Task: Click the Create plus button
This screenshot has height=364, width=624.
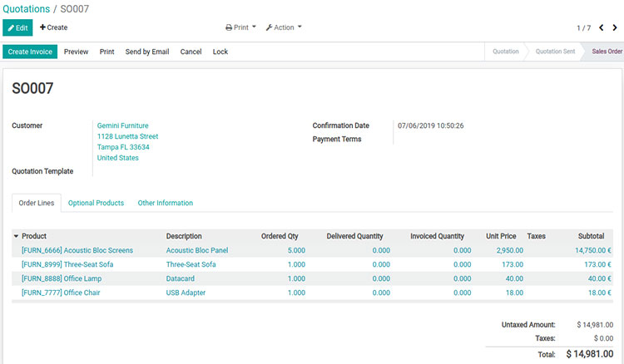Action: 54,27
